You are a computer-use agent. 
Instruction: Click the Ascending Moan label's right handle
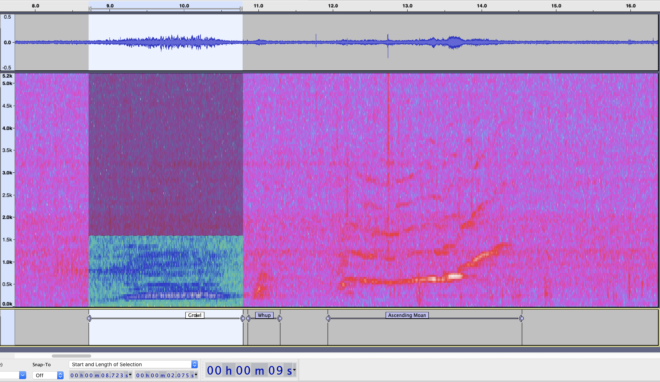(x=522, y=318)
